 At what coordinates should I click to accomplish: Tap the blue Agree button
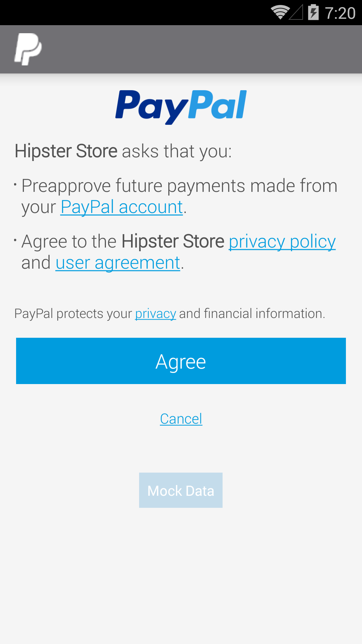(x=181, y=361)
